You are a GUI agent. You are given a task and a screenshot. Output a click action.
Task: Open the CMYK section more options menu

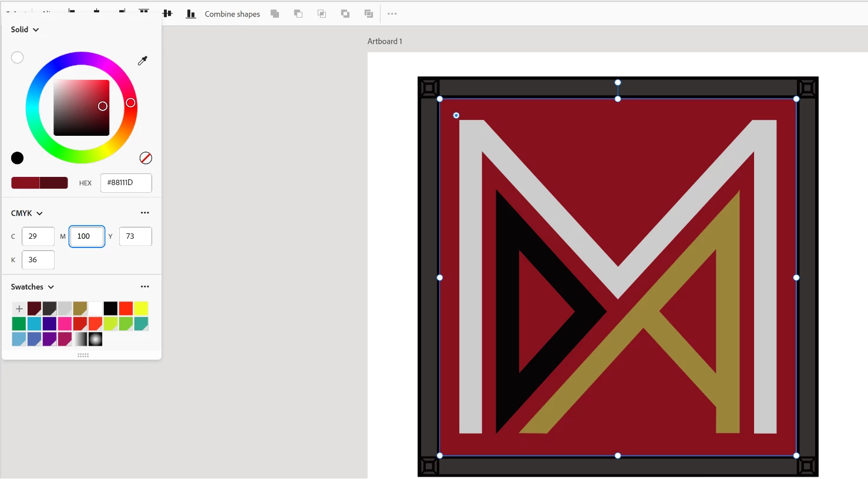145,213
